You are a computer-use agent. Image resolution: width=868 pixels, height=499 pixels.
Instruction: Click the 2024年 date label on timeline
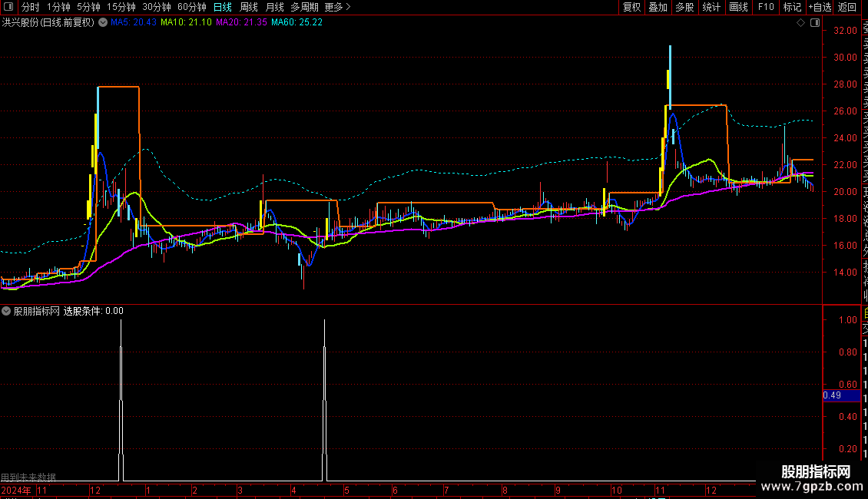[x=16, y=490]
